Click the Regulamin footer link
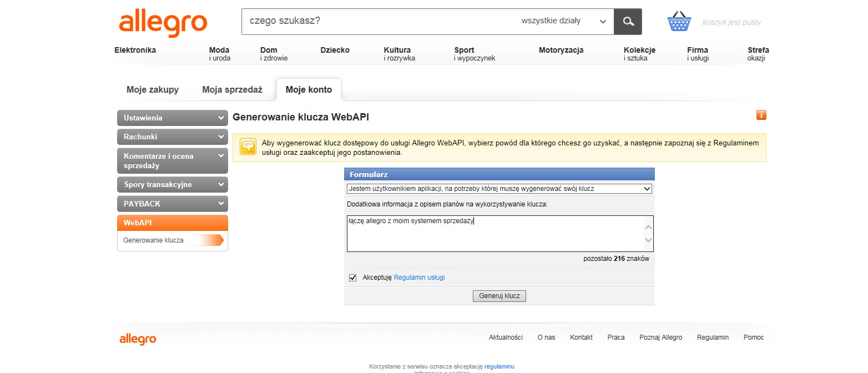This screenshot has width=868, height=373. [713, 337]
